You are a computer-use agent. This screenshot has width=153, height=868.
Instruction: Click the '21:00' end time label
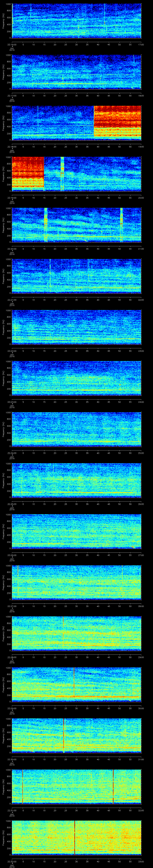tap(141, 248)
